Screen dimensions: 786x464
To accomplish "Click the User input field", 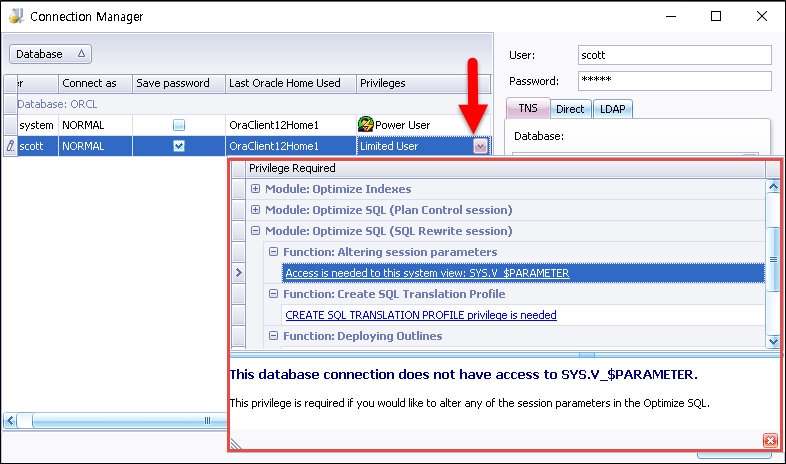I will point(674,55).
